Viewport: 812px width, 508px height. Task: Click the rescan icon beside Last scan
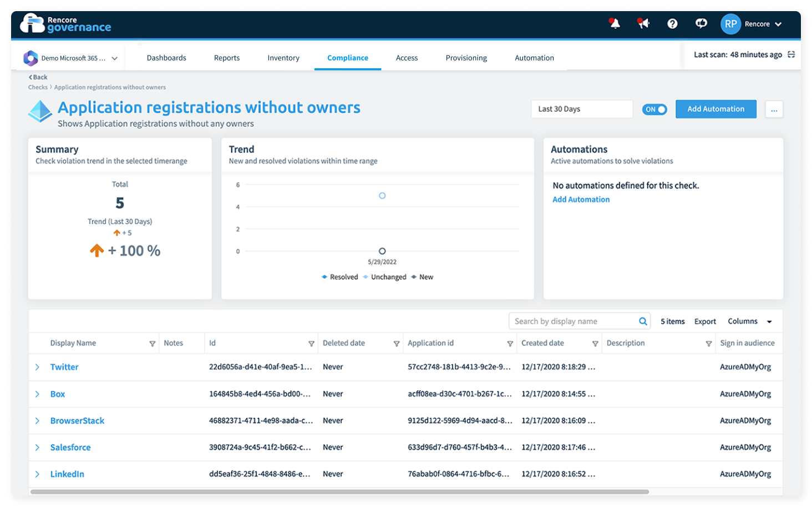coord(791,54)
